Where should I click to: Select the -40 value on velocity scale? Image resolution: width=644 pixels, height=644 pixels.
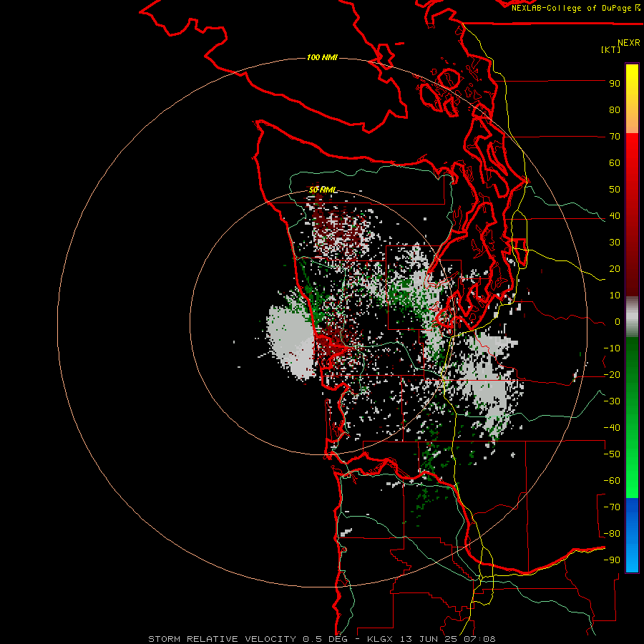(x=612, y=428)
